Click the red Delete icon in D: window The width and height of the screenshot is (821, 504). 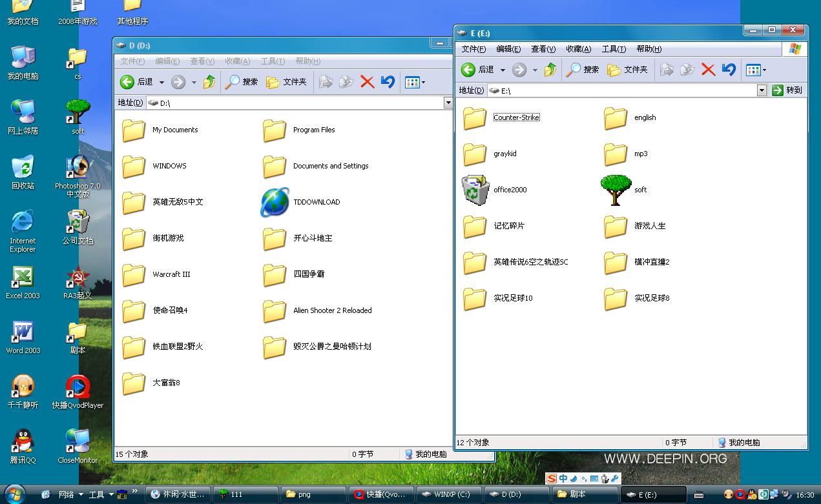pos(367,82)
